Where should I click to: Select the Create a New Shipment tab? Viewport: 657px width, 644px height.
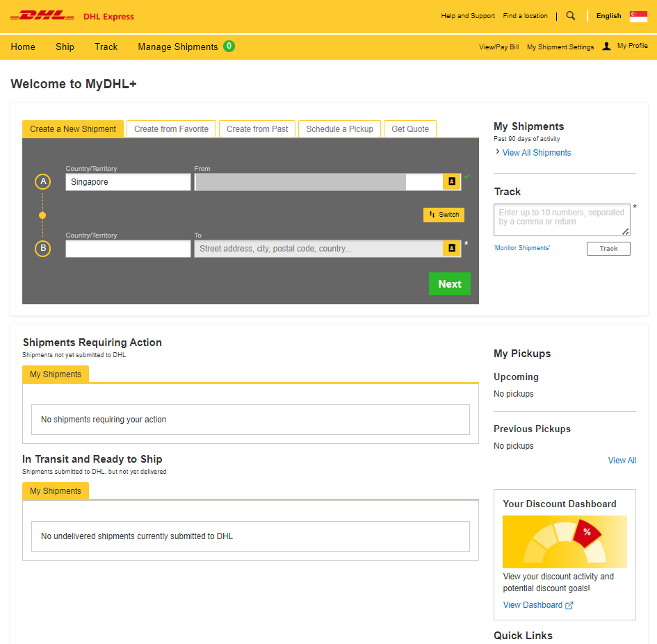point(73,129)
